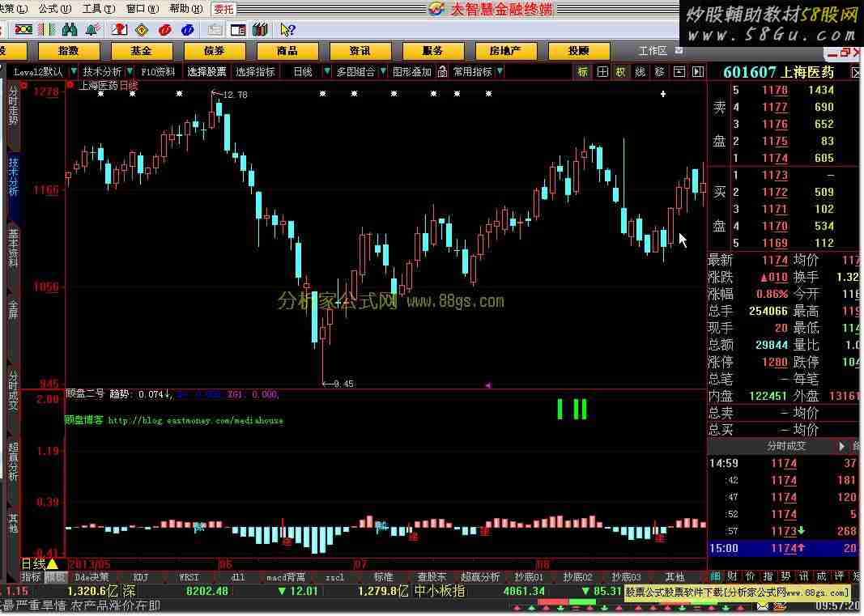
Task: Toggle 全屏 full-screen mode in sidebar
Action: (13, 310)
